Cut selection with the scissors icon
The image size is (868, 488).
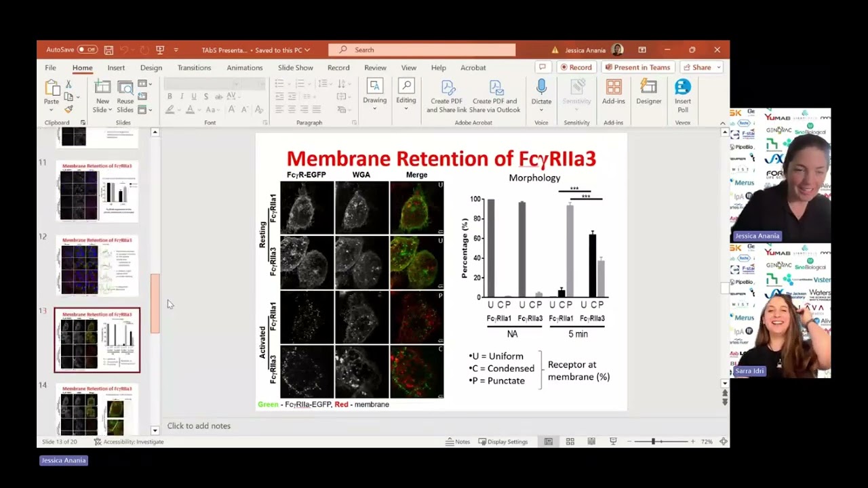click(68, 84)
